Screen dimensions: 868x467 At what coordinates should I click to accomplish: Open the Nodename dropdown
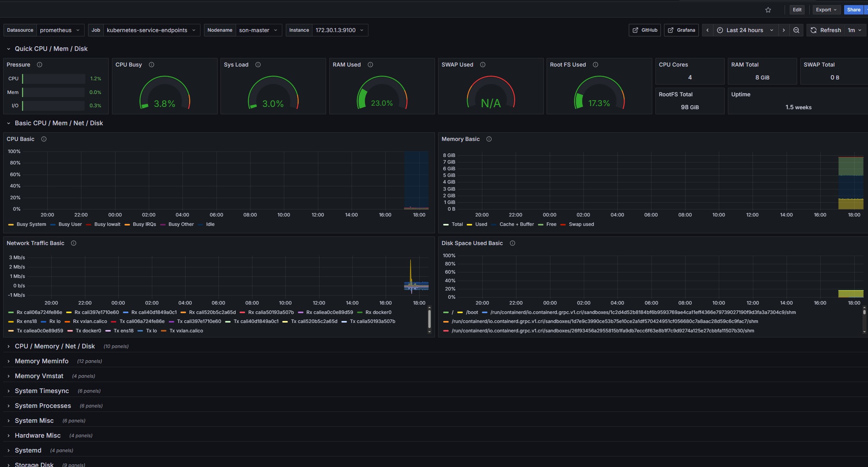258,30
